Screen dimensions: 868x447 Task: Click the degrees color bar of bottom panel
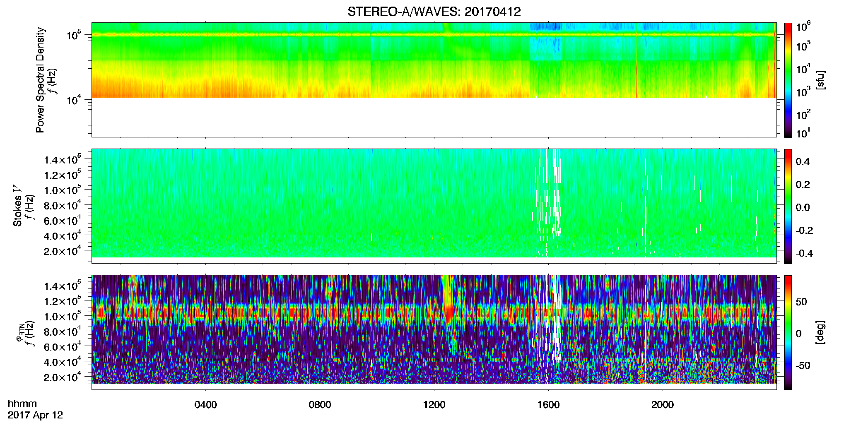click(x=788, y=332)
